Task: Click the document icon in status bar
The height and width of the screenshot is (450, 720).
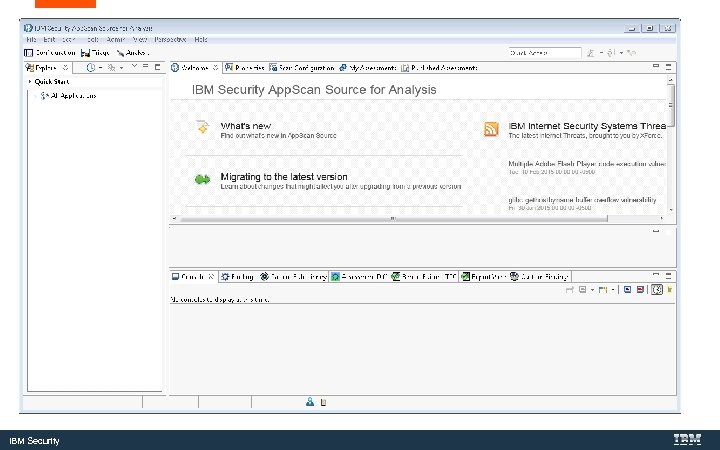Action: [323, 402]
